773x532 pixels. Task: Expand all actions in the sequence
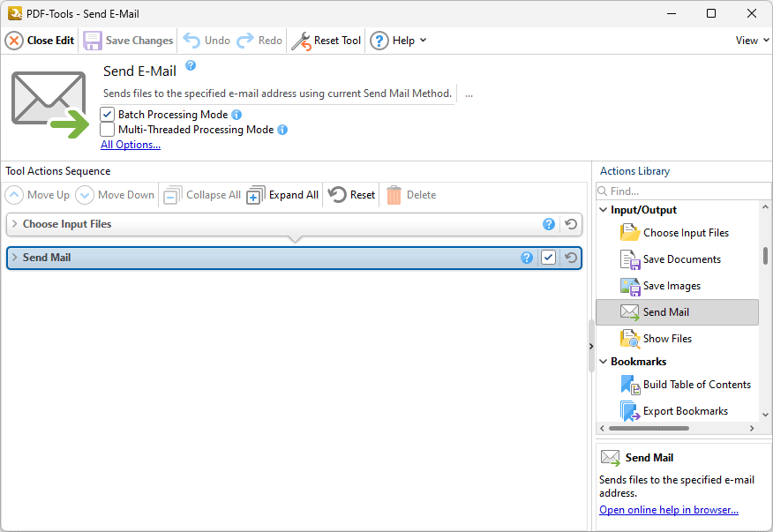pyautogui.click(x=282, y=195)
